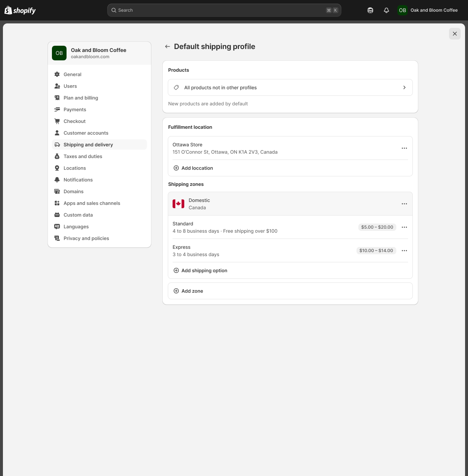Image resolution: width=468 pixels, height=476 pixels.
Task: Open Express rate more actions menu
Action: (404, 251)
